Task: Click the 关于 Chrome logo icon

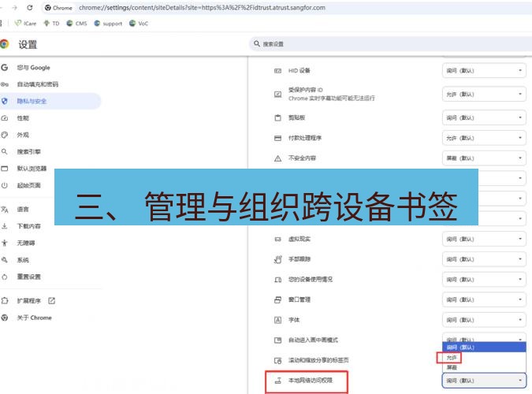Action: 5,318
